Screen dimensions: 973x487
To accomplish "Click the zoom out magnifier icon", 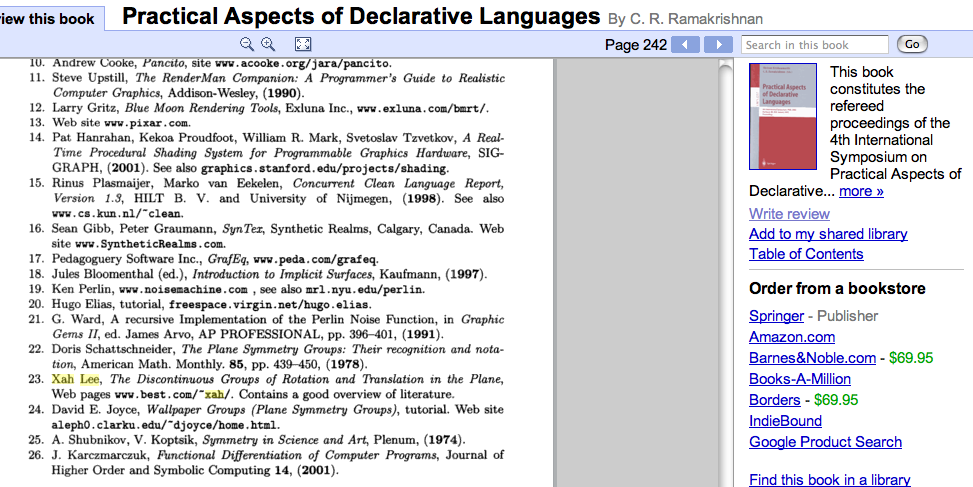I will [247, 44].
